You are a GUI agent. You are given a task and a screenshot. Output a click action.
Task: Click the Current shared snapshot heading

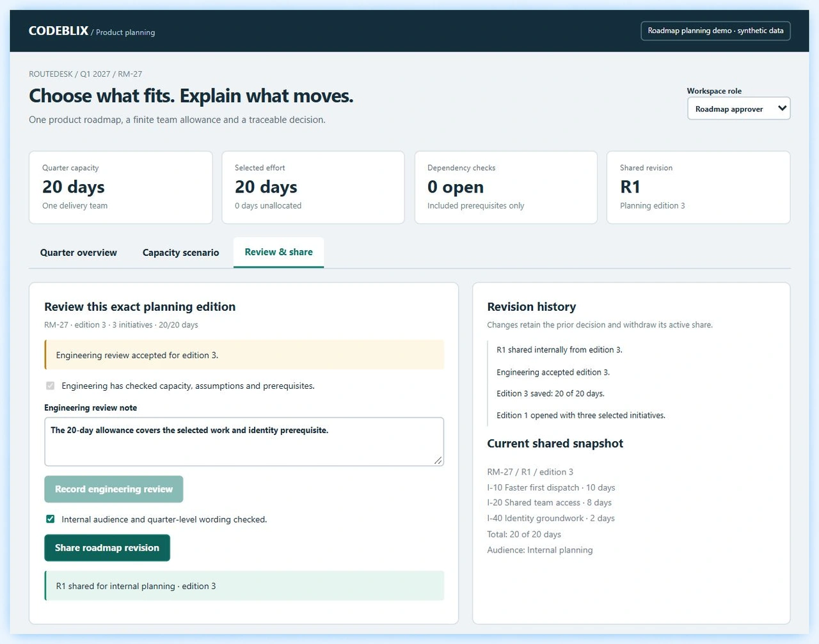pos(555,444)
